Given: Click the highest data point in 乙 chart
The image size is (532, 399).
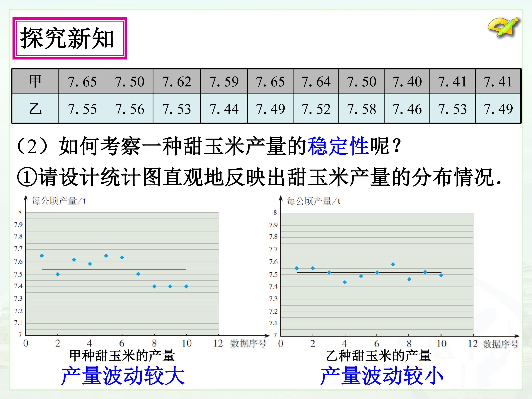Looking at the screenshot, I should pos(393,264).
